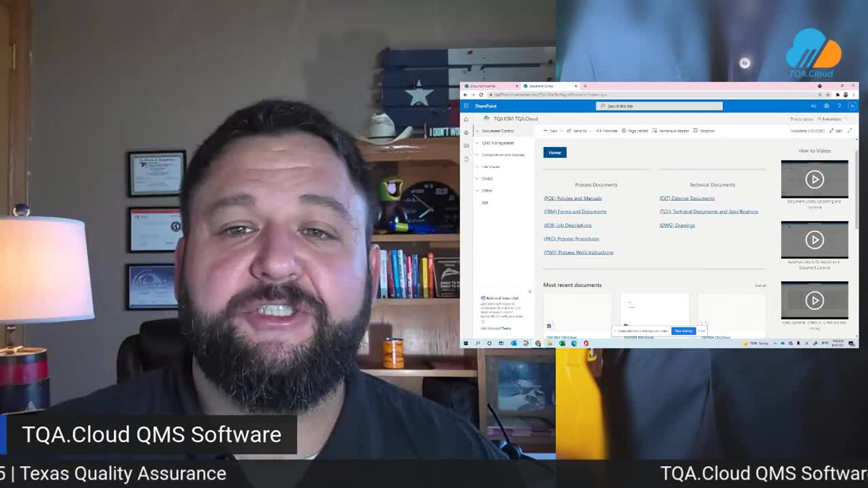Open the SharePoint app launcher grid
868x488 pixels.
(x=466, y=106)
